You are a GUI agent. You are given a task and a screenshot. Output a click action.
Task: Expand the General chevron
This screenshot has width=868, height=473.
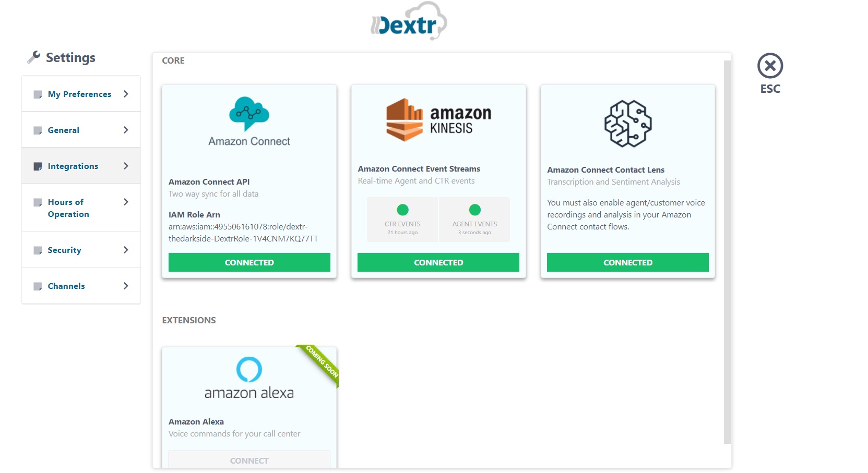126,130
